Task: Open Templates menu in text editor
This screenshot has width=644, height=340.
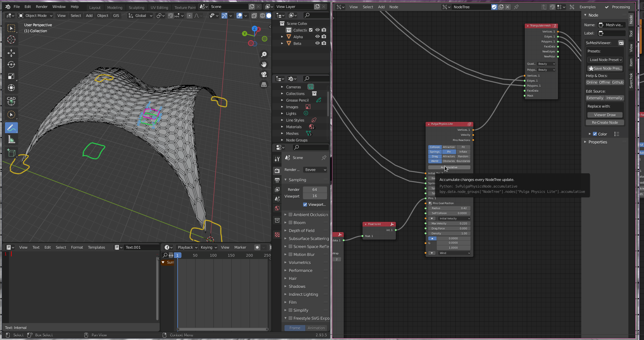Action: 96,247
